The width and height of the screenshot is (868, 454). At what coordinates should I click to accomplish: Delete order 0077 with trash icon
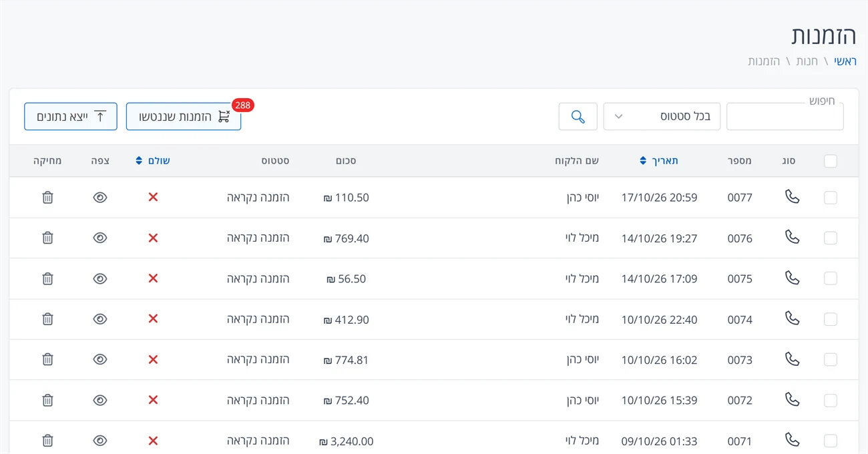pyautogui.click(x=47, y=198)
